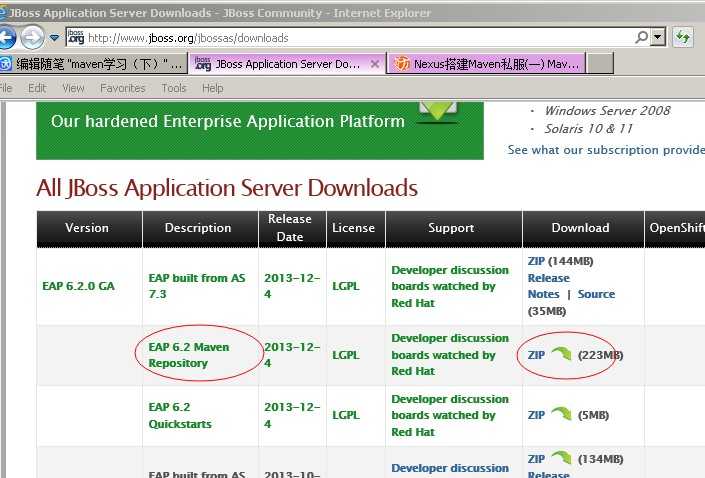
Task: Open the Edit menu
Action: (x=37, y=88)
